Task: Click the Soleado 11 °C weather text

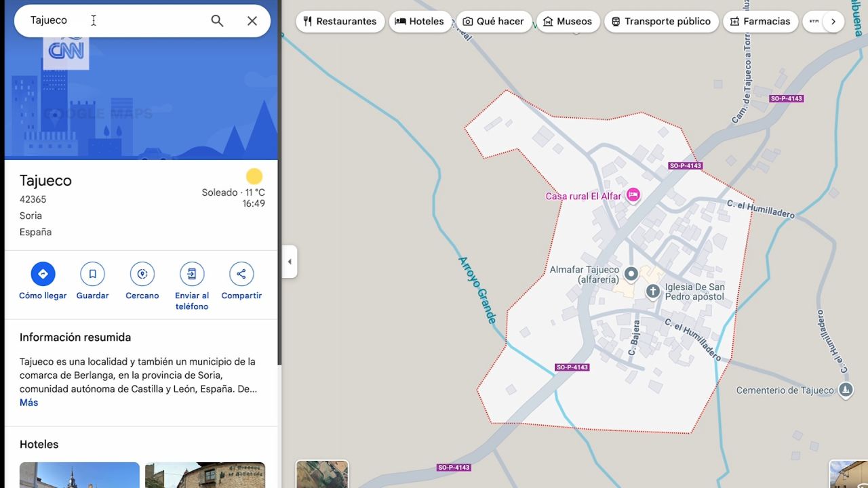Action: pos(233,192)
